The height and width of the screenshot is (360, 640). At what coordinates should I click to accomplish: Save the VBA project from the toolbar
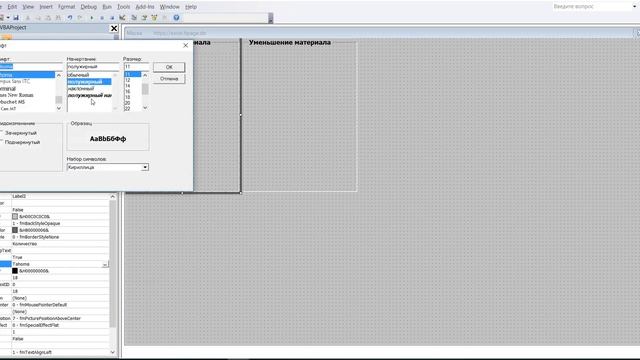tap(16, 18)
